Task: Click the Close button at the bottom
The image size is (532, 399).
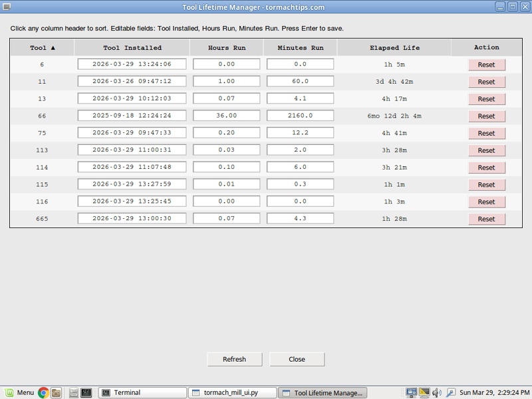Action: [x=297, y=359]
